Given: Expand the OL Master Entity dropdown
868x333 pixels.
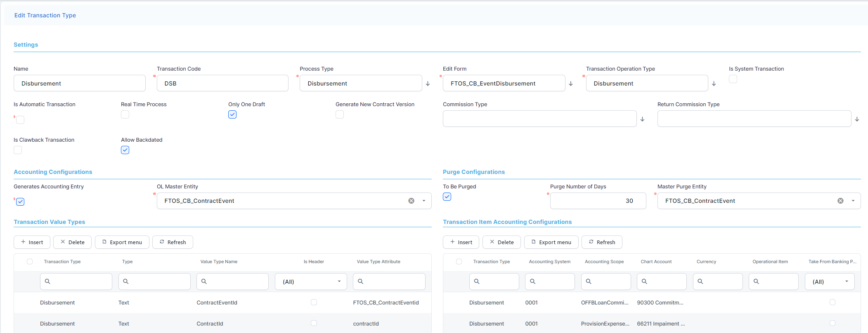Looking at the screenshot, I should (424, 201).
